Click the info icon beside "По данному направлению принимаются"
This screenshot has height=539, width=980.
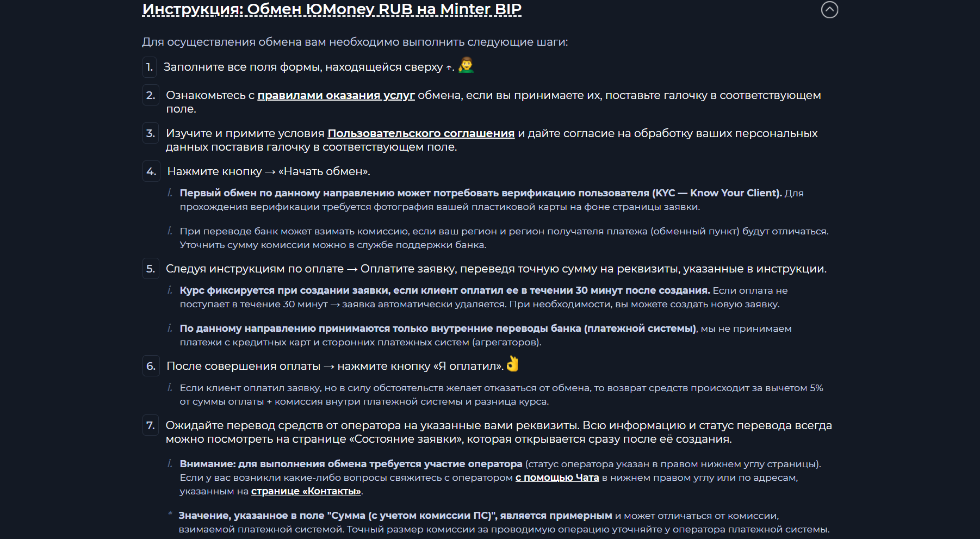pos(170,328)
